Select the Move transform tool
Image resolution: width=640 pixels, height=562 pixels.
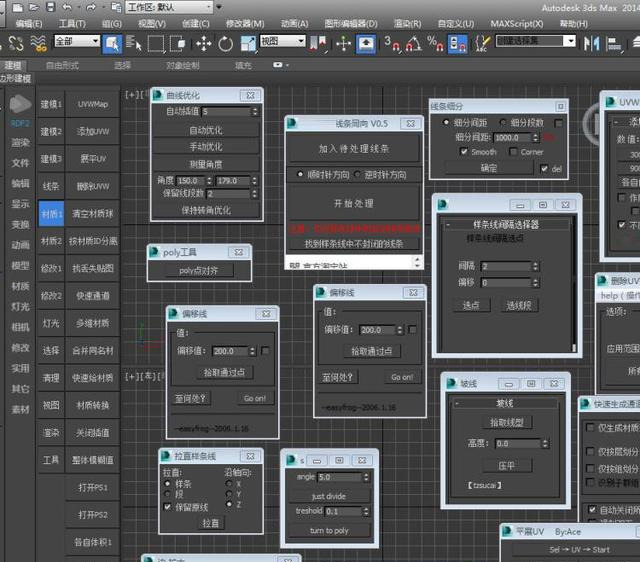pyautogui.click(x=203, y=43)
